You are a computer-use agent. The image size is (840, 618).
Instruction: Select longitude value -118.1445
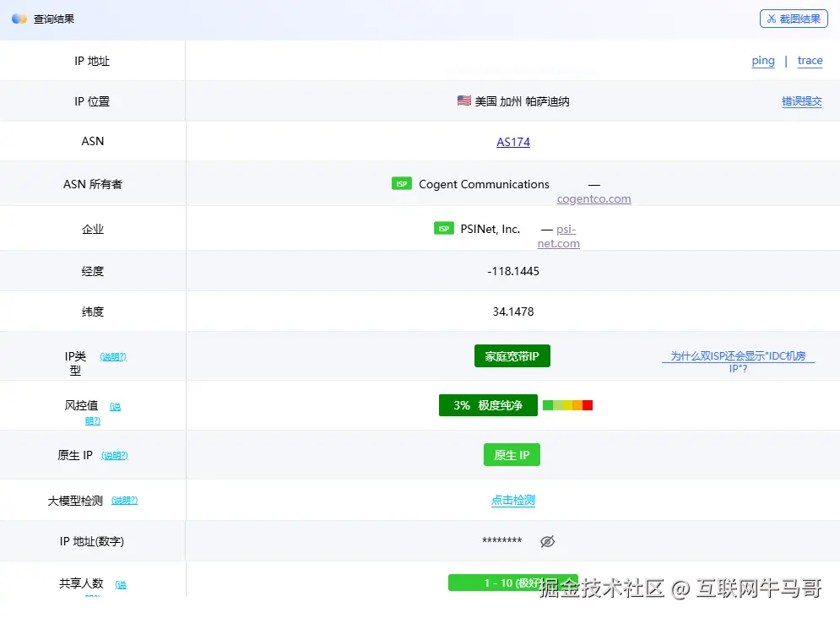[x=513, y=271]
